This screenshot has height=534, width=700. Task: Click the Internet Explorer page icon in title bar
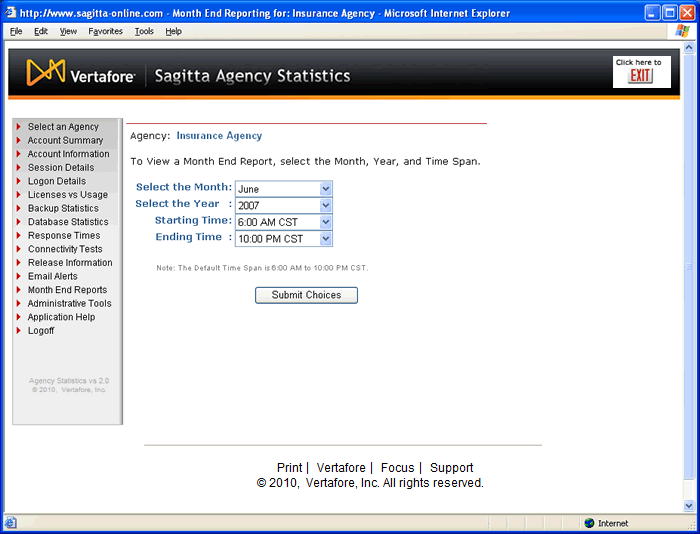10,13
